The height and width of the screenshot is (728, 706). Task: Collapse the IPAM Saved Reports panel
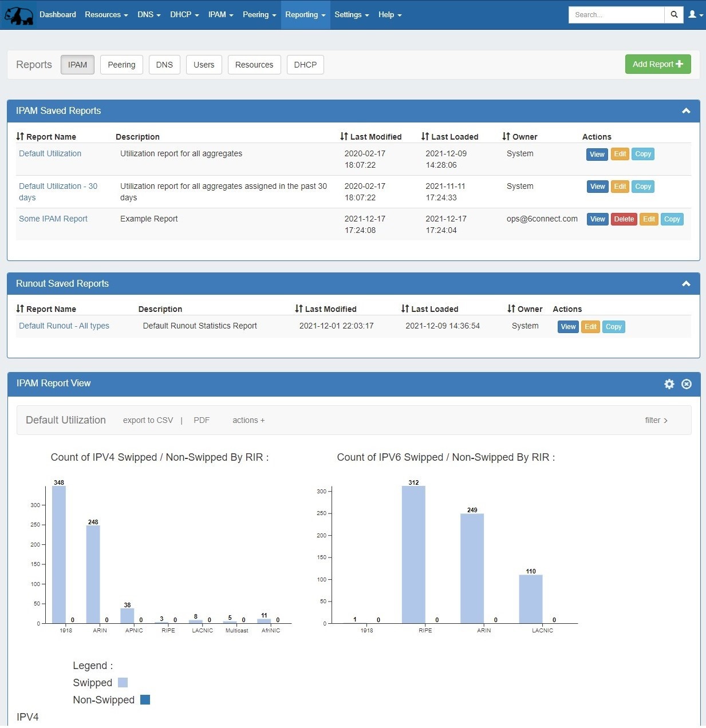[686, 111]
